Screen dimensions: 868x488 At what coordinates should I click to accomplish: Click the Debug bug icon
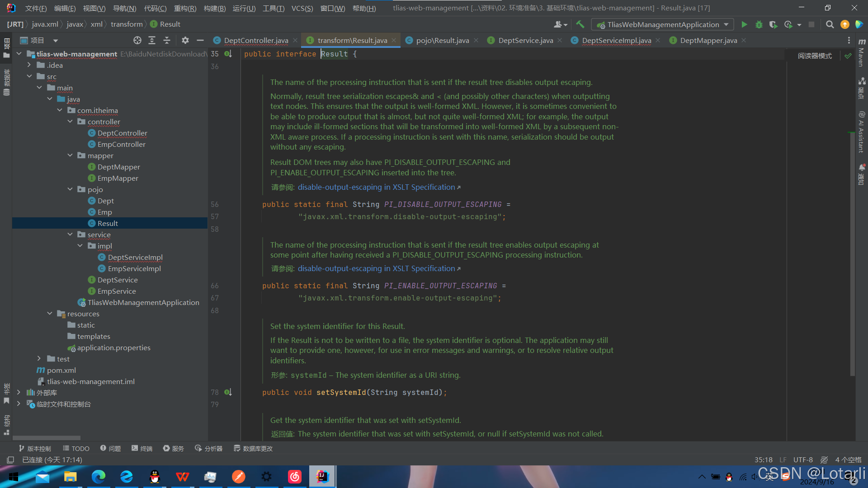(759, 24)
